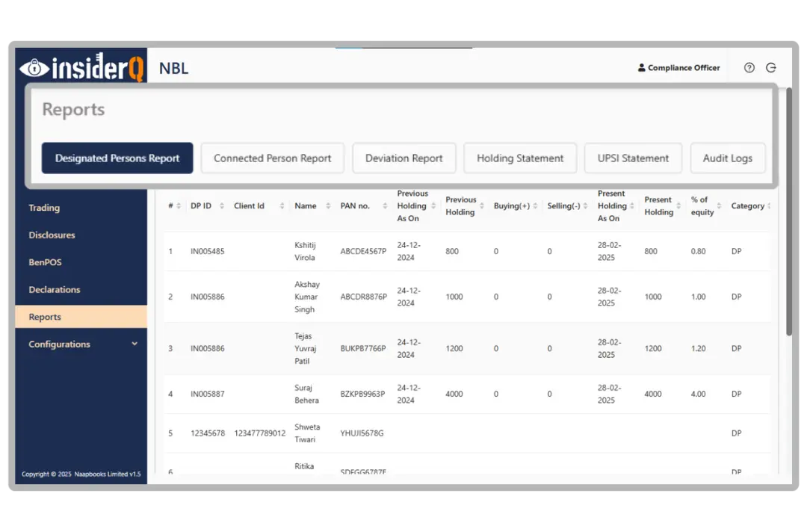Sort by % of equity column
The width and height of the screenshot is (807, 532).
719,205
